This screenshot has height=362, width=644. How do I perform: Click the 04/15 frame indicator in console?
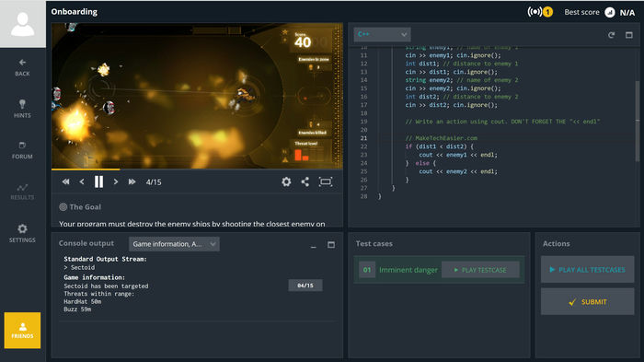[305, 286]
